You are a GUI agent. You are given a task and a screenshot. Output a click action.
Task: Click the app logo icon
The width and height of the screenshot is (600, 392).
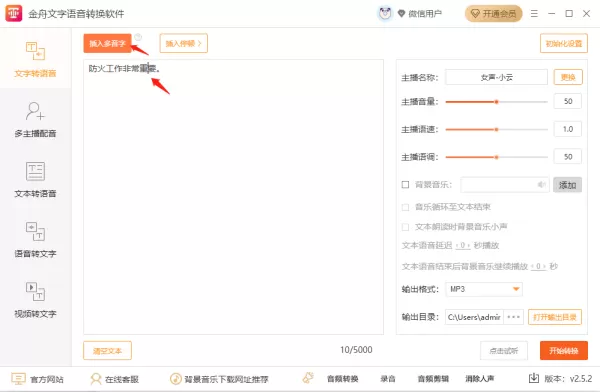(14, 13)
